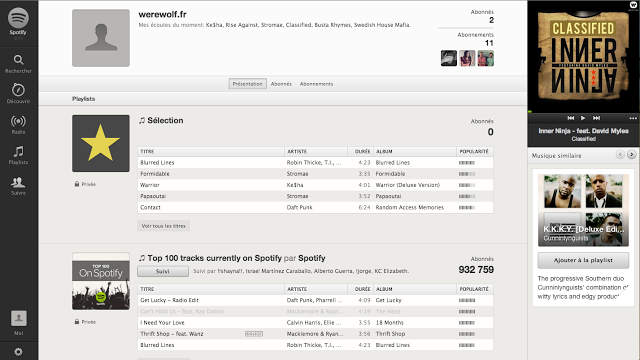Select I Need Your Love track
Screen dimensions: 640x360
point(315,322)
